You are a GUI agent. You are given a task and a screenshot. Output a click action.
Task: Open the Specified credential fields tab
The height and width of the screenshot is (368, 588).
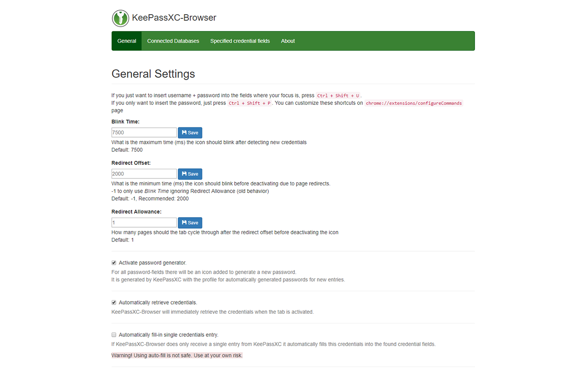pos(240,41)
